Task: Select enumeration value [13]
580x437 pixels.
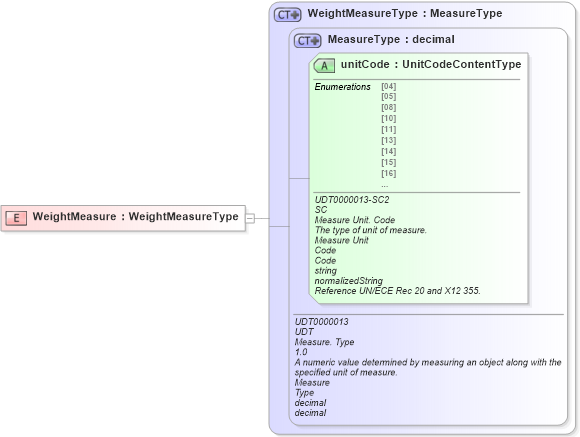Action: click(389, 141)
